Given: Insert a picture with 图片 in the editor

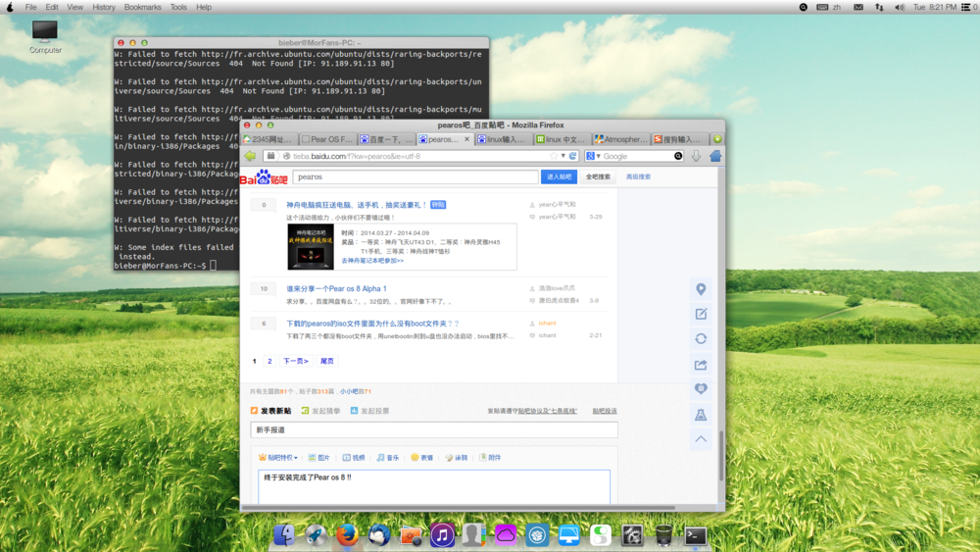Looking at the screenshot, I should point(318,458).
